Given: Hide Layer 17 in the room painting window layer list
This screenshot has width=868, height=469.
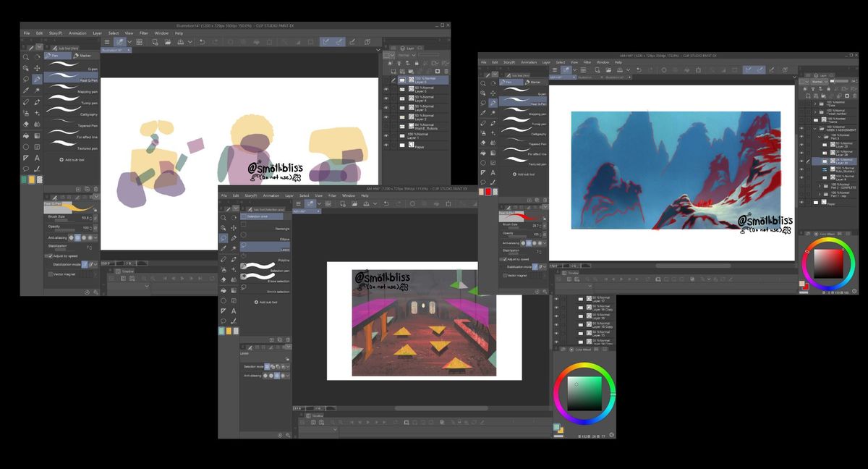Looking at the screenshot, I should pyautogui.click(x=556, y=299).
